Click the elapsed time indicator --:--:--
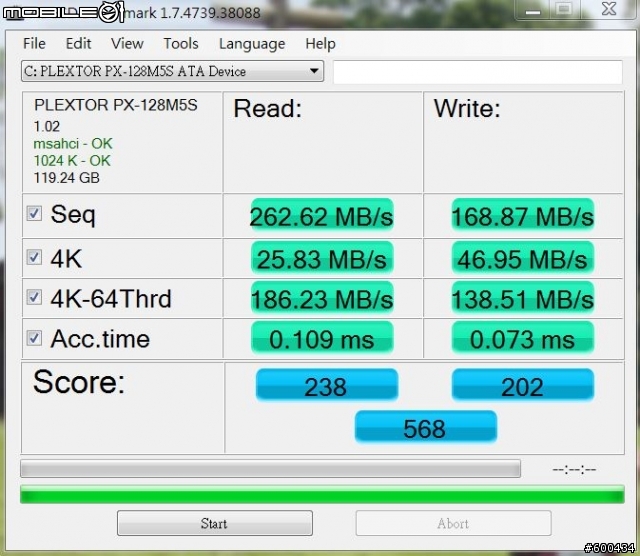This screenshot has width=640, height=556. (x=574, y=469)
